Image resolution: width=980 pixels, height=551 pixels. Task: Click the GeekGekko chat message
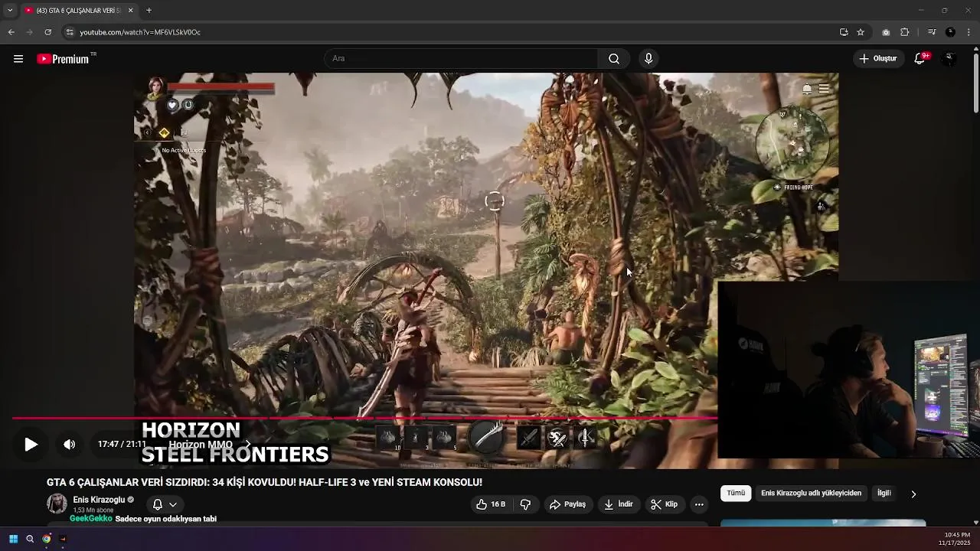coord(143,519)
